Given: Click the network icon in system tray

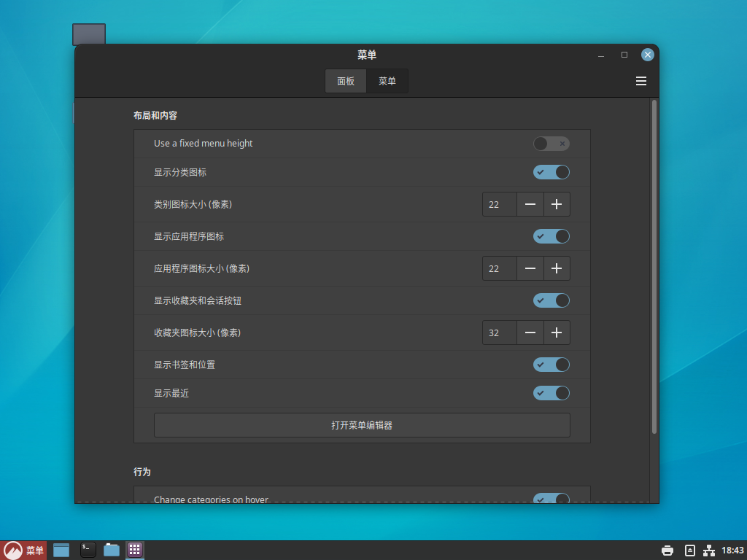Looking at the screenshot, I should (x=708, y=551).
